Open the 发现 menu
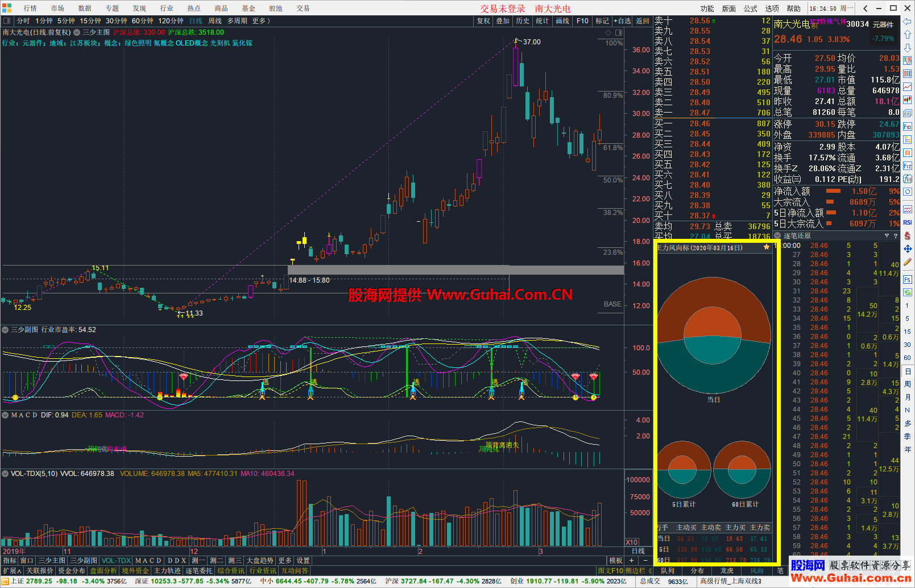The height and width of the screenshot is (588, 915). click(139, 9)
